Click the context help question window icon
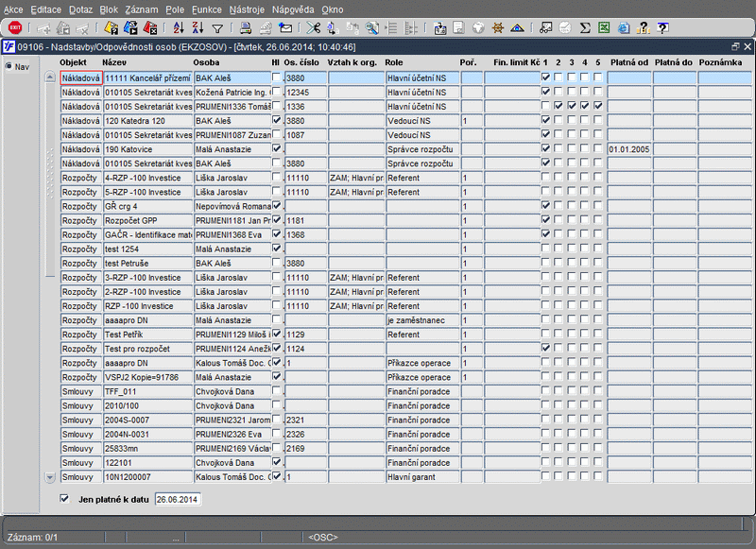Viewport: 756px width, 549px height. 663,28
